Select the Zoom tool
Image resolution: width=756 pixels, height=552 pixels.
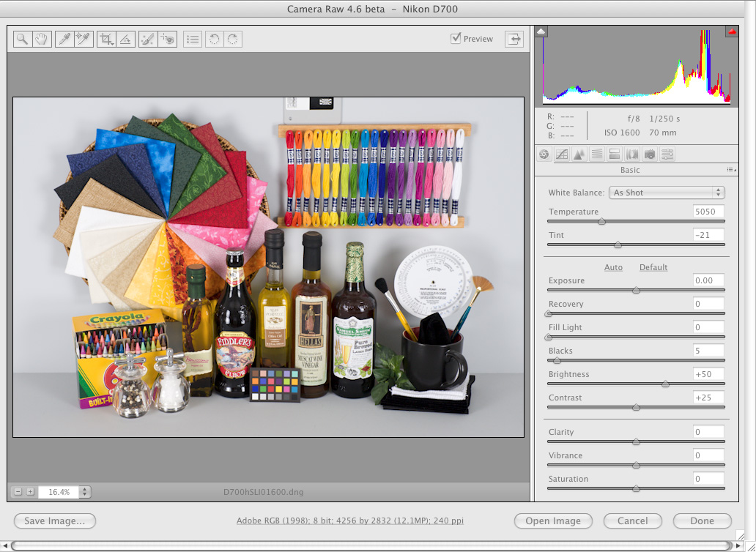coord(23,40)
